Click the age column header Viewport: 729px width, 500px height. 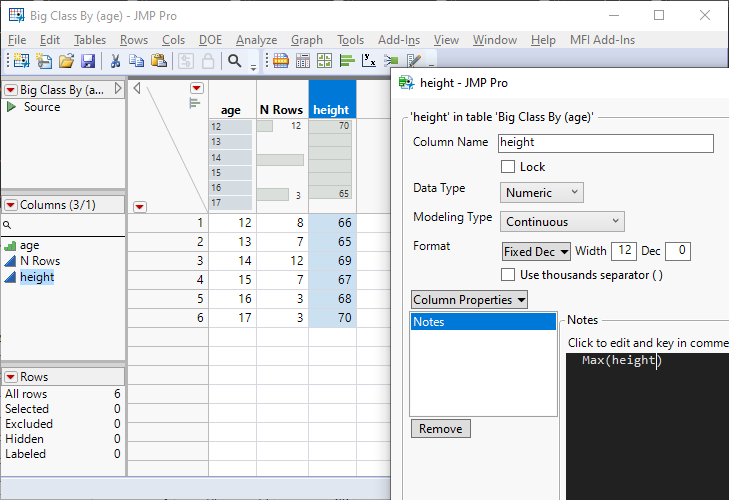tap(231, 110)
